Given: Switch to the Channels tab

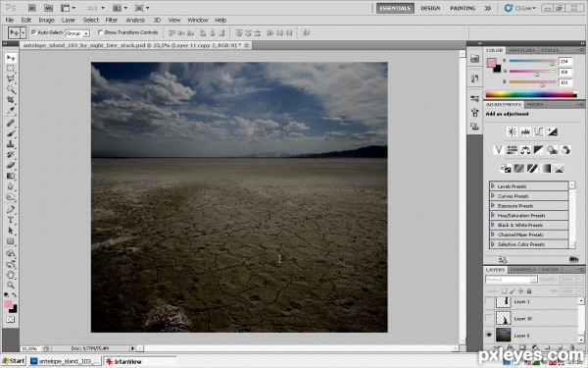Looking at the screenshot, I should pyautogui.click(x=523, y=270).
